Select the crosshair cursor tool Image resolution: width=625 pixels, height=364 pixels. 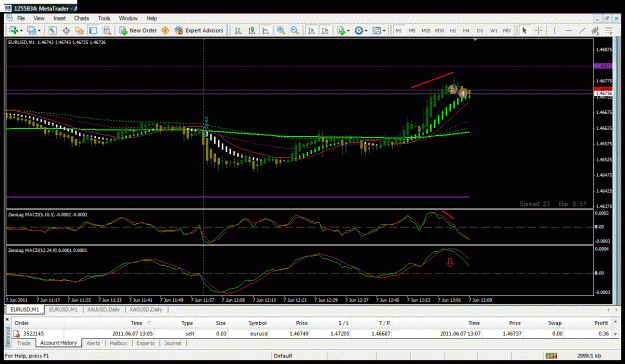(x=538, y=30)
